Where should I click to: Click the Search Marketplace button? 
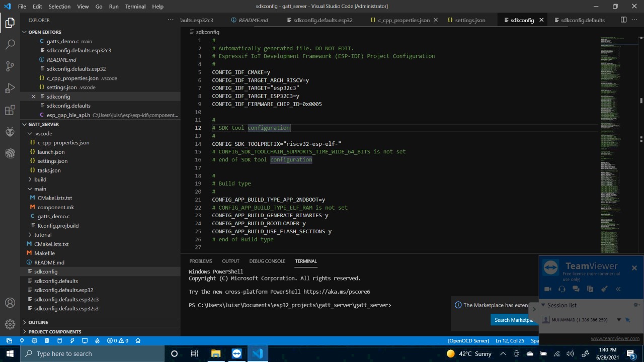[514, 320]
